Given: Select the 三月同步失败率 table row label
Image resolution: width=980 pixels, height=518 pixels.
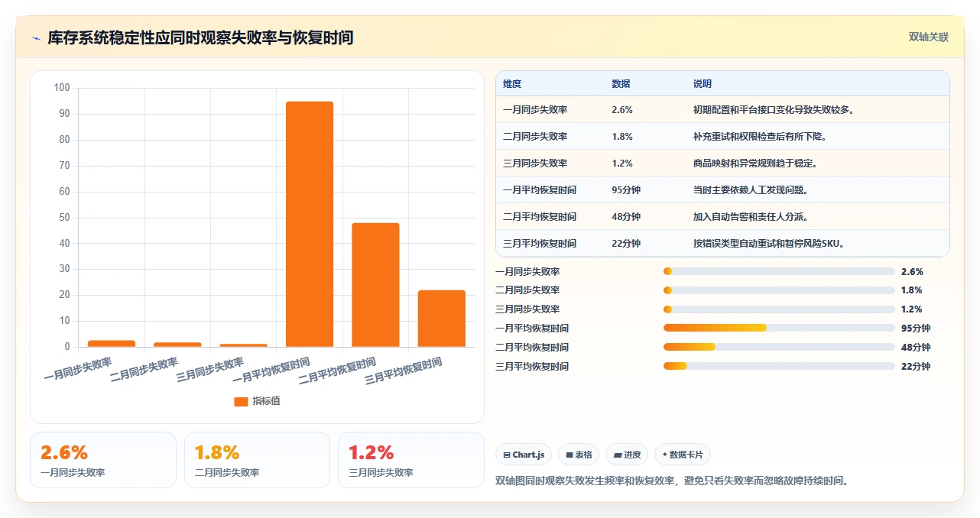Looking at the screenshot, I should coord(535,163).
